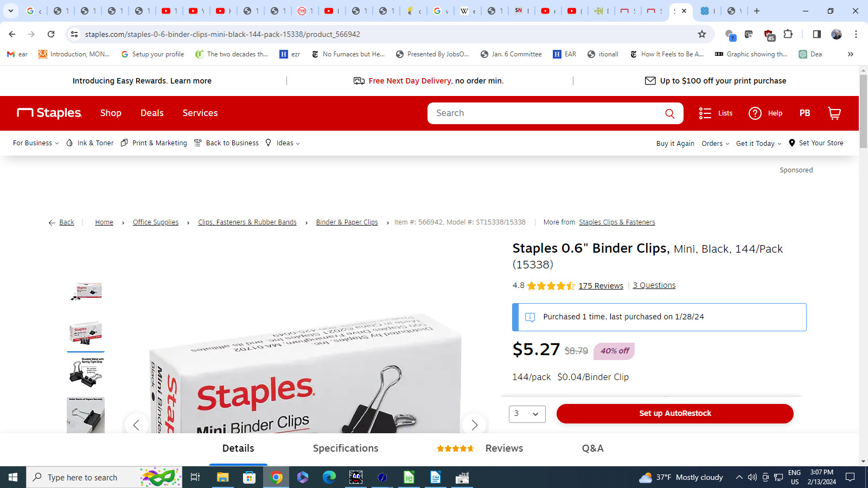Open Google Chrome from the taskbar

[276, 477]
